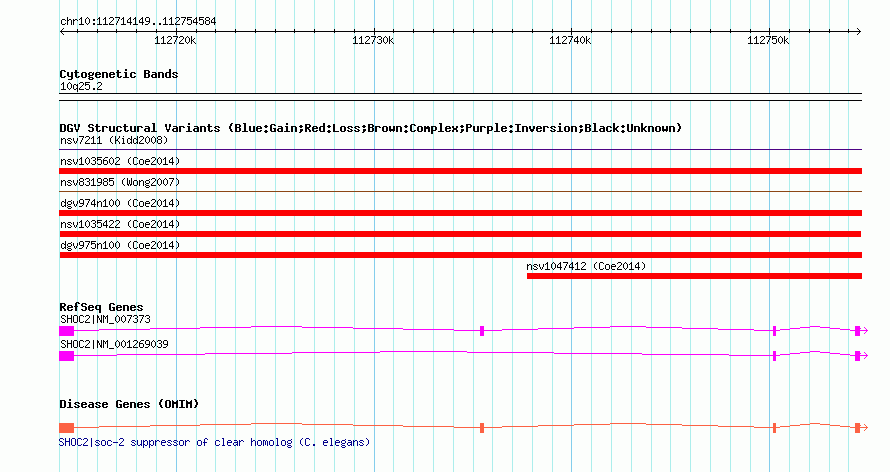Click the first exon block of SHOC2 NM_001269039

pos(66,356)
